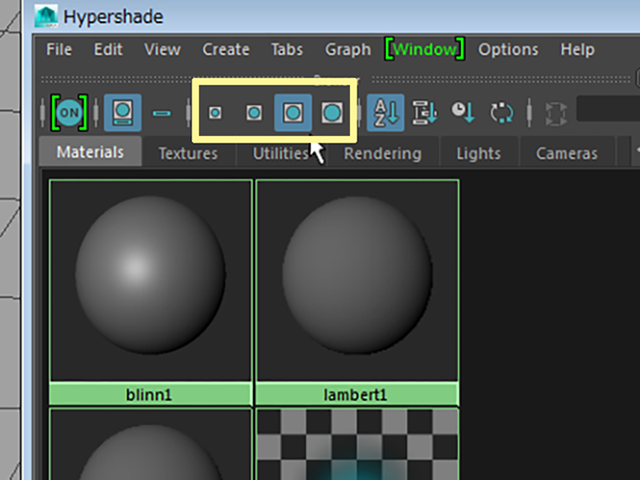Select extra large swatches icon size
This screenshot has height=480, width=640.
[331, 113]
